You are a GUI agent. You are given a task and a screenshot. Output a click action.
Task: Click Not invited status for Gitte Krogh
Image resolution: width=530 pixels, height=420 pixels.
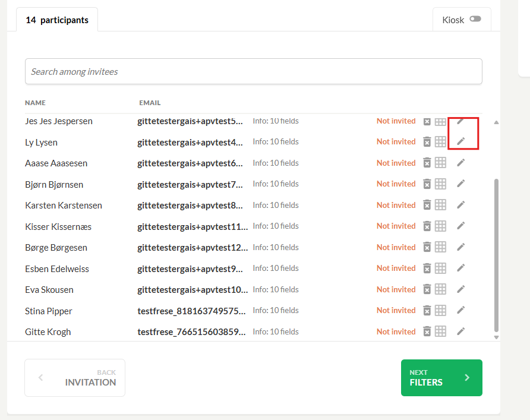click(x=396, y=332)
